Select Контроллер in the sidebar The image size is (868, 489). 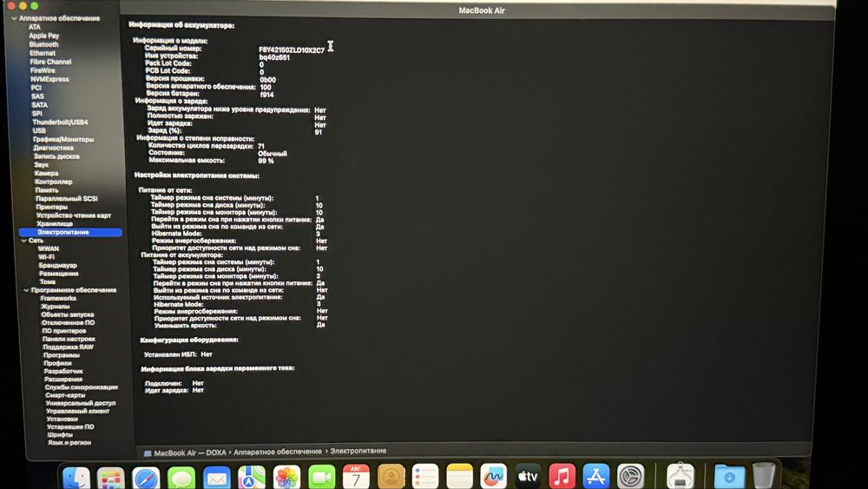[x=54, y=182]
